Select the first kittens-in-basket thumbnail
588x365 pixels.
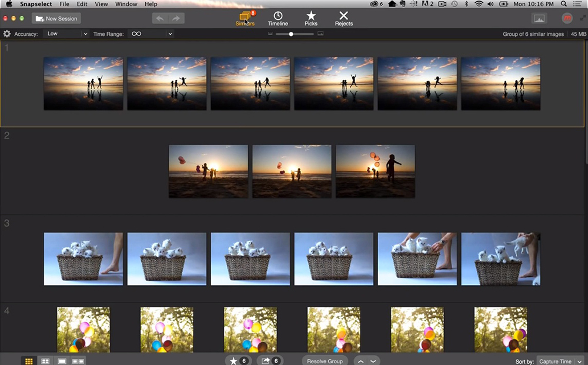pos(83,259)
